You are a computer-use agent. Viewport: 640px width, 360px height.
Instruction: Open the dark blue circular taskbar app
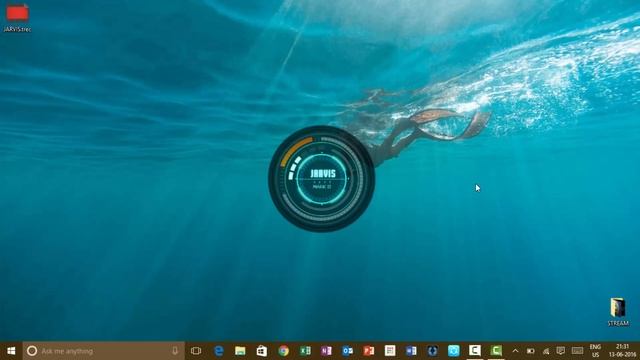pyautogui.click(x=432, y=351)
